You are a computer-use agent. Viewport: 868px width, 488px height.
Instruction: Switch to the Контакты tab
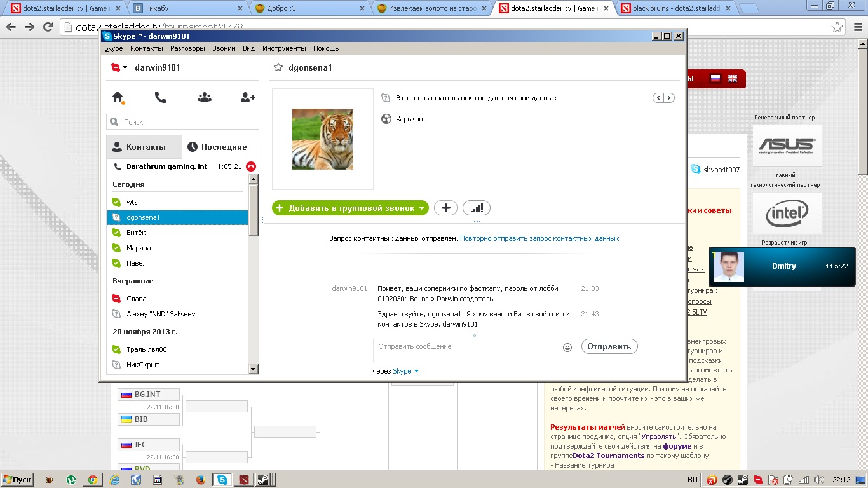click(x=144, y=147)
